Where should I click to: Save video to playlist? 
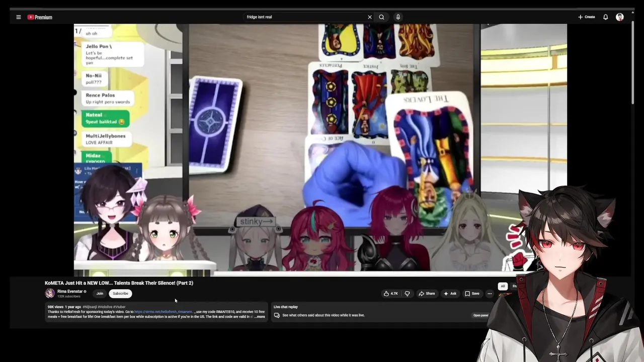(x=472, y=294)
